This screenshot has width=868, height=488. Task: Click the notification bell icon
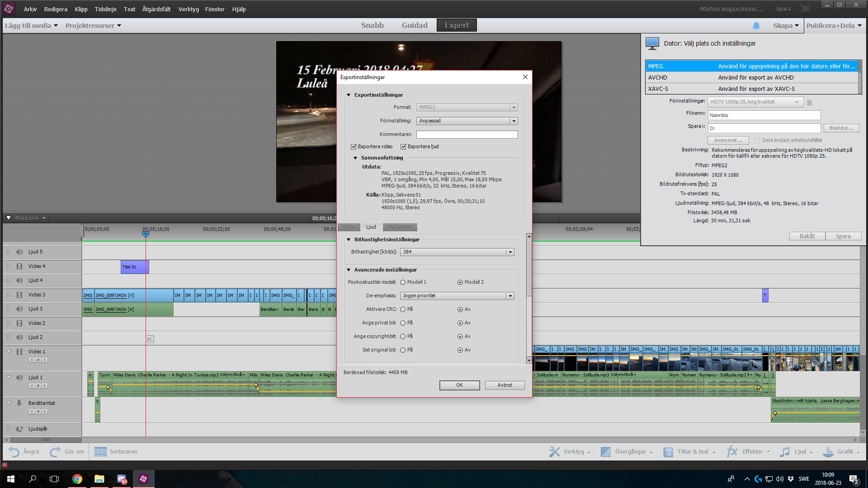[756, 26]
